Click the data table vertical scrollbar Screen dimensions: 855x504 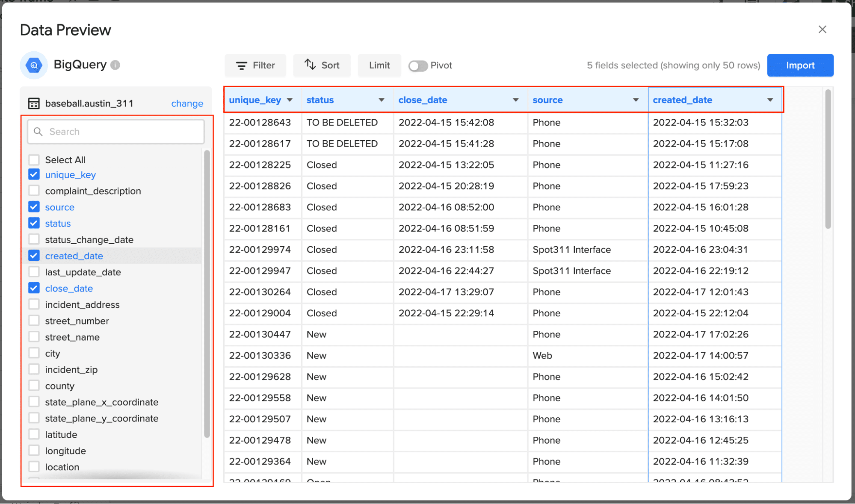pos(828,159)
